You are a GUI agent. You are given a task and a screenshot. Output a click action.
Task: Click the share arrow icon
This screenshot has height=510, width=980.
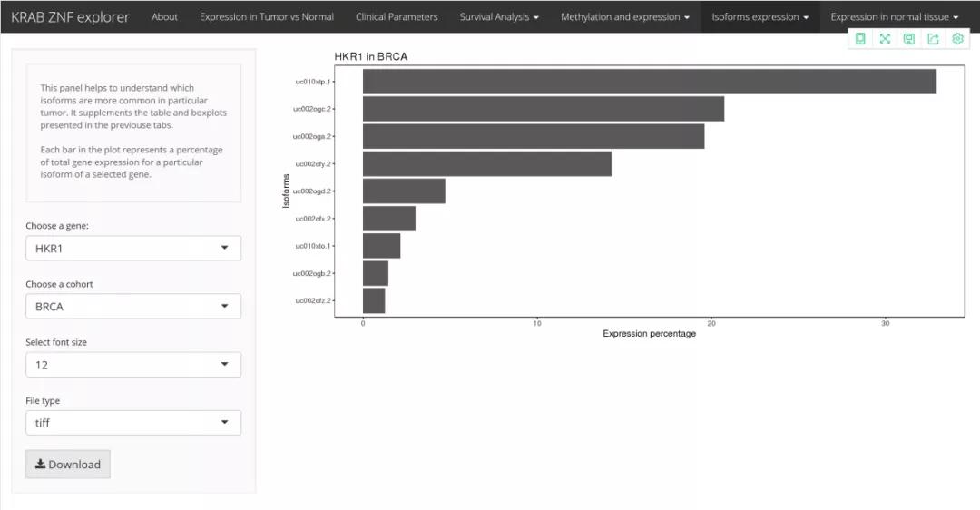[933, 39]
